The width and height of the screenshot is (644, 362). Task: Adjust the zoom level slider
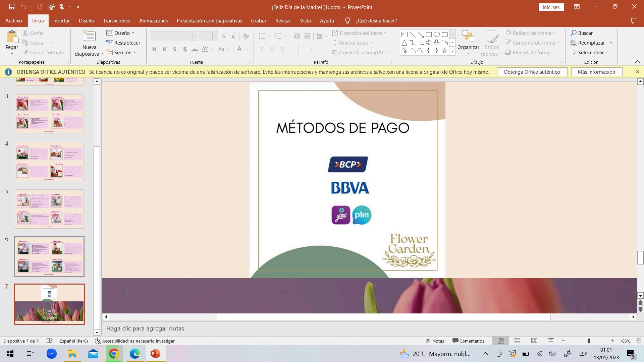(588, 341)
